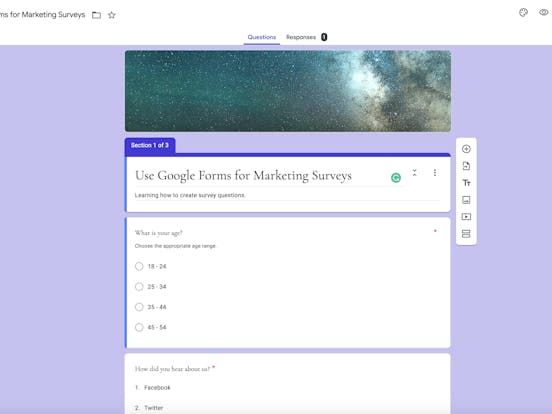Star this form document
This screenshot has width=552, height=414.
112,15
